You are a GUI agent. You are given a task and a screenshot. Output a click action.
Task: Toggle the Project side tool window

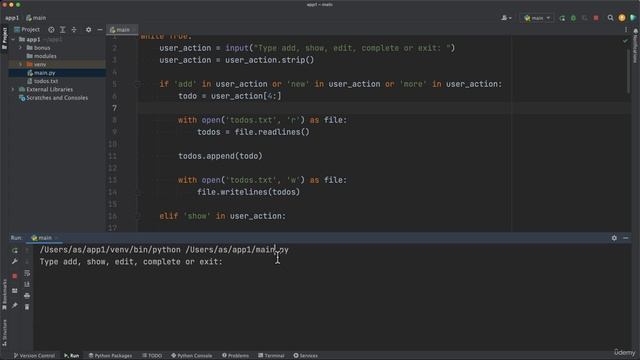pos(4,38)
